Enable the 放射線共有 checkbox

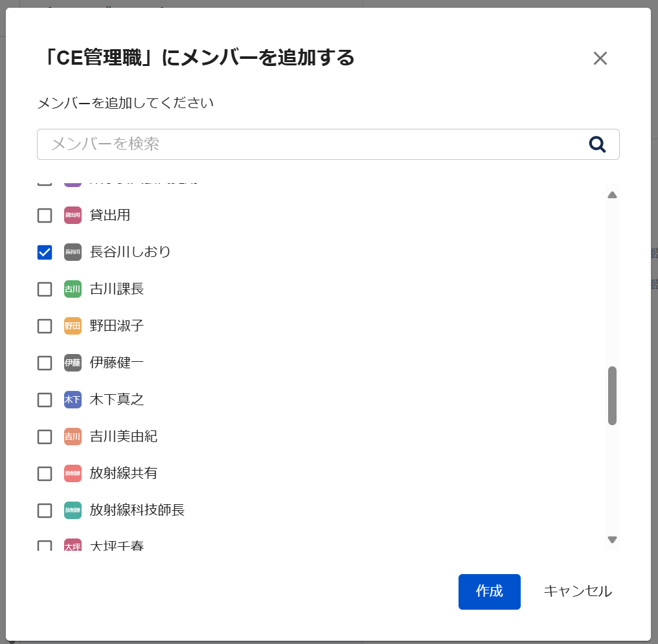pos(45,474)
